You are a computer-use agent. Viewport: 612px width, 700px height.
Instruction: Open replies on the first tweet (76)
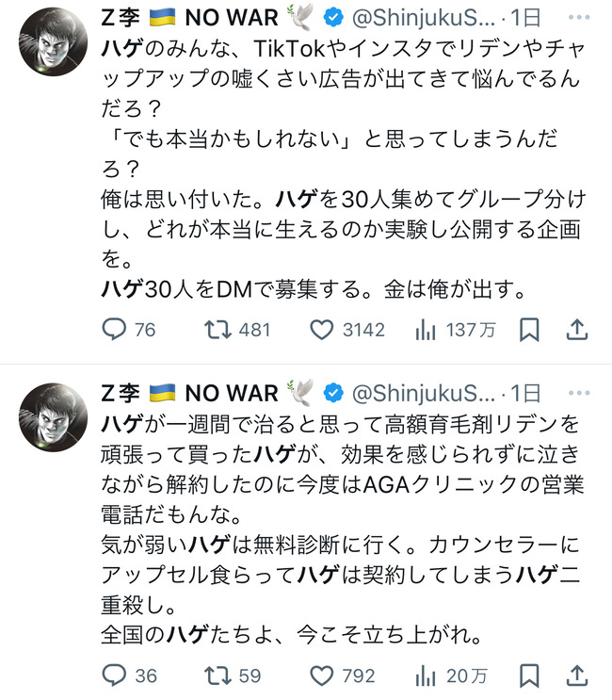pos(128,331)
